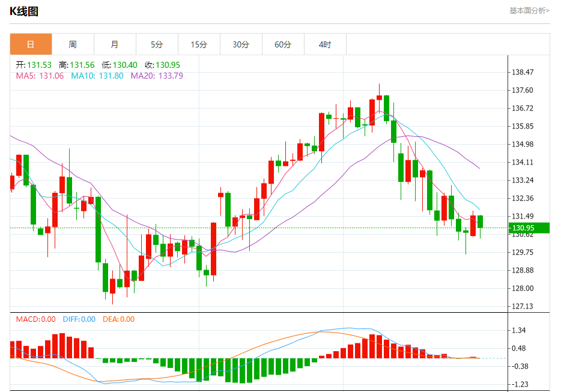Click the MACD value label
The width and height of the screenshot is (561, 392).
[x=36, y=319]
